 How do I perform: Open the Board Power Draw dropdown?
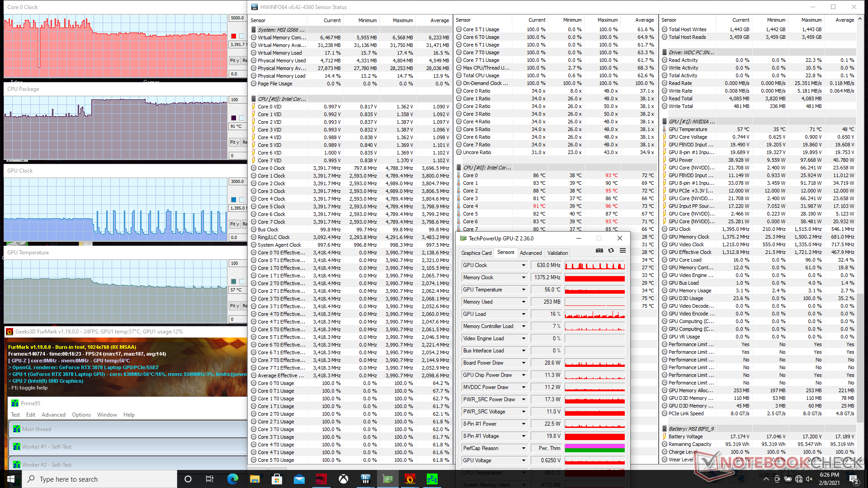(524, 363)
